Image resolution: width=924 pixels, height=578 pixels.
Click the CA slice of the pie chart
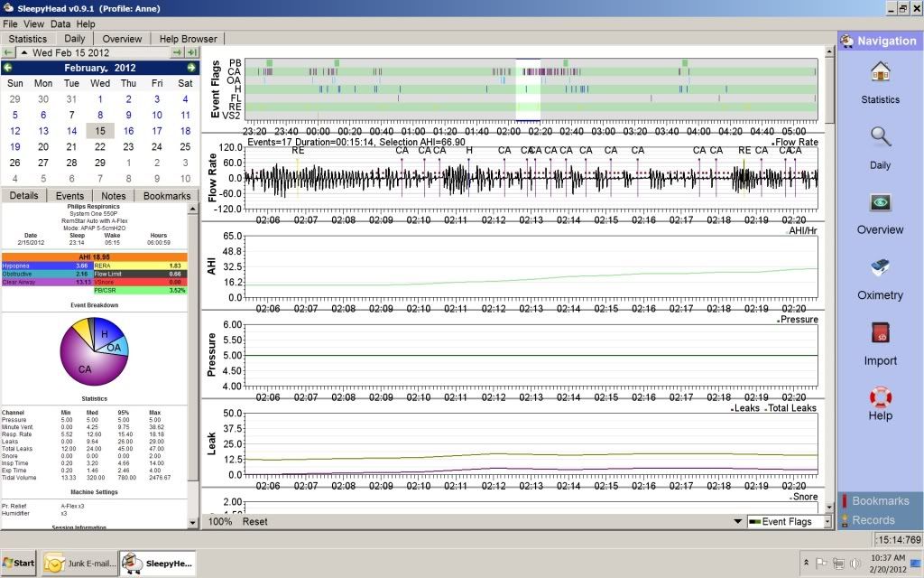(x=85, y=369)
